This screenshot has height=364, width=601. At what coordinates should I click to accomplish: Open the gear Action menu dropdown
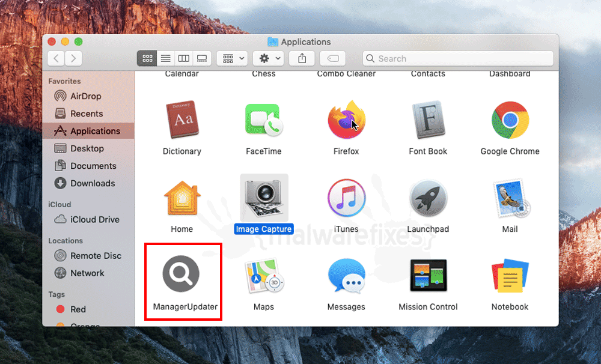click(x=269, y=58)
